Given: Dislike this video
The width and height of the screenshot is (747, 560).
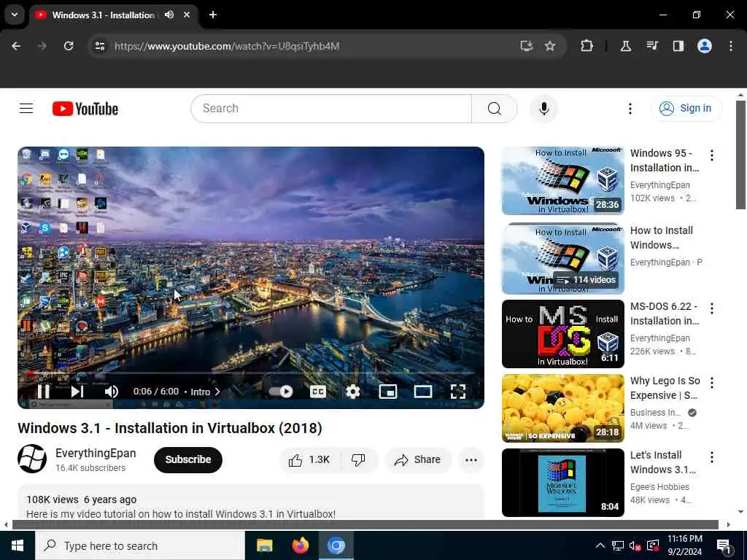Looking at the screenshot, I should point(358,459).
